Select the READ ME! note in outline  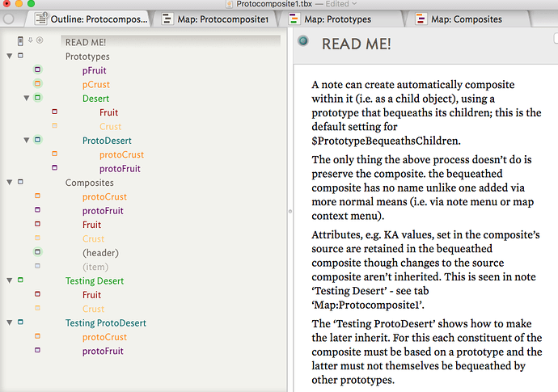click(86, 42)
